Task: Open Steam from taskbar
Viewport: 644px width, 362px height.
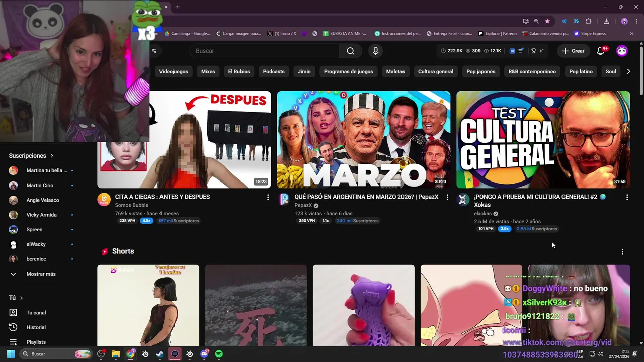Action: pos(159,354)
